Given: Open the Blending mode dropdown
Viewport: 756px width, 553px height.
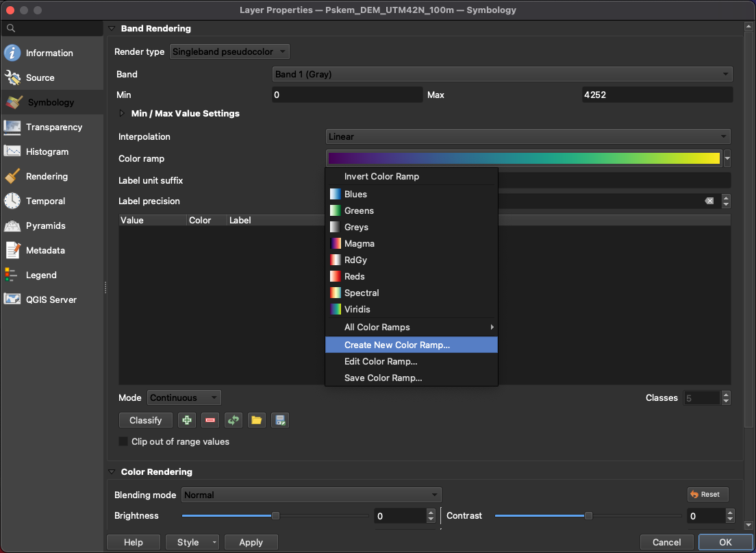Looking at the screenshot, I should click(311, 495).
